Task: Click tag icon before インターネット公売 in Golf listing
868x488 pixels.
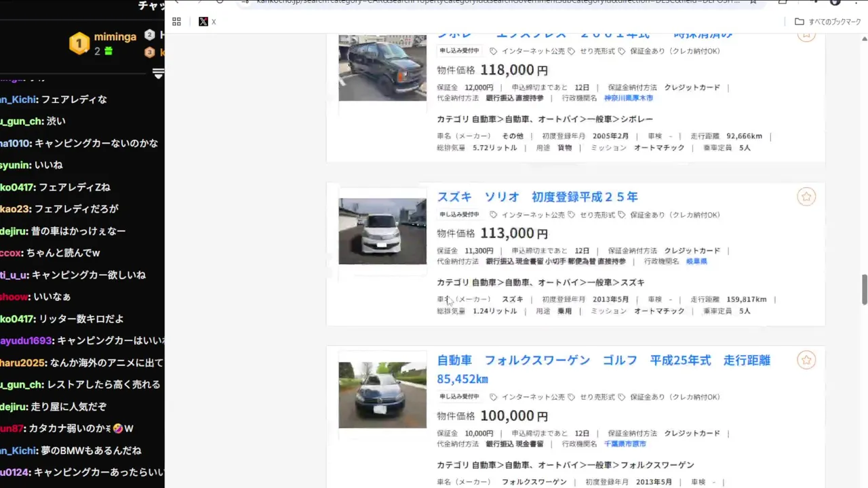Action: 494,397
